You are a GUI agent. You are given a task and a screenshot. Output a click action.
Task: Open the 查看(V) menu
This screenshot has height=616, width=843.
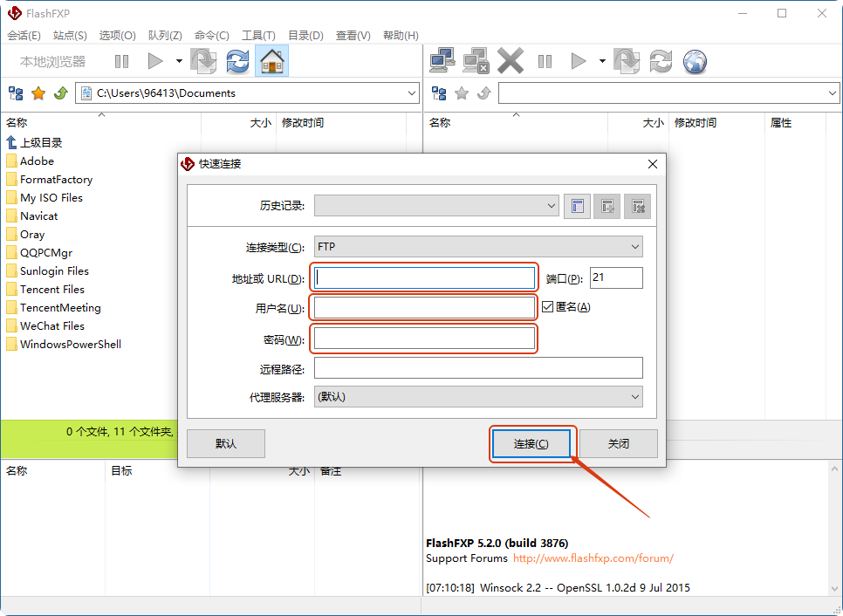click(x=353, y=36)
